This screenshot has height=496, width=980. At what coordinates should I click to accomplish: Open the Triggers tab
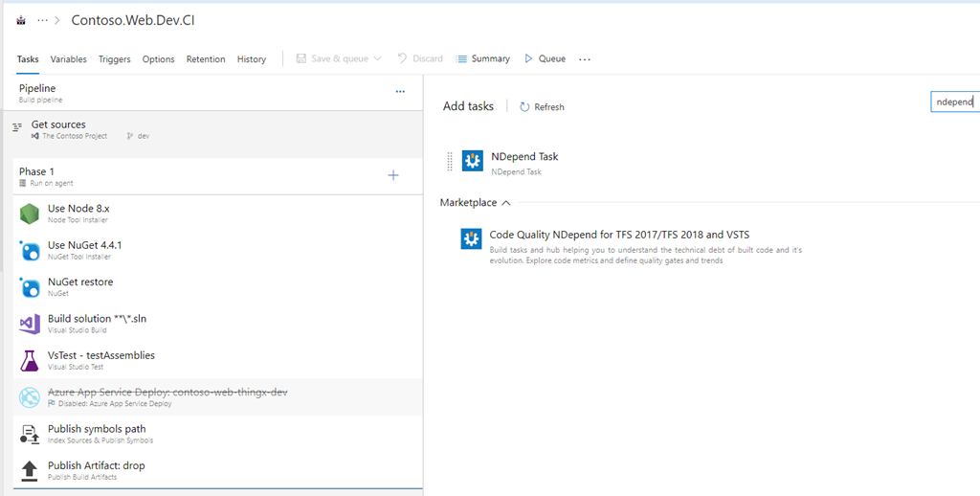coord(114,59)
